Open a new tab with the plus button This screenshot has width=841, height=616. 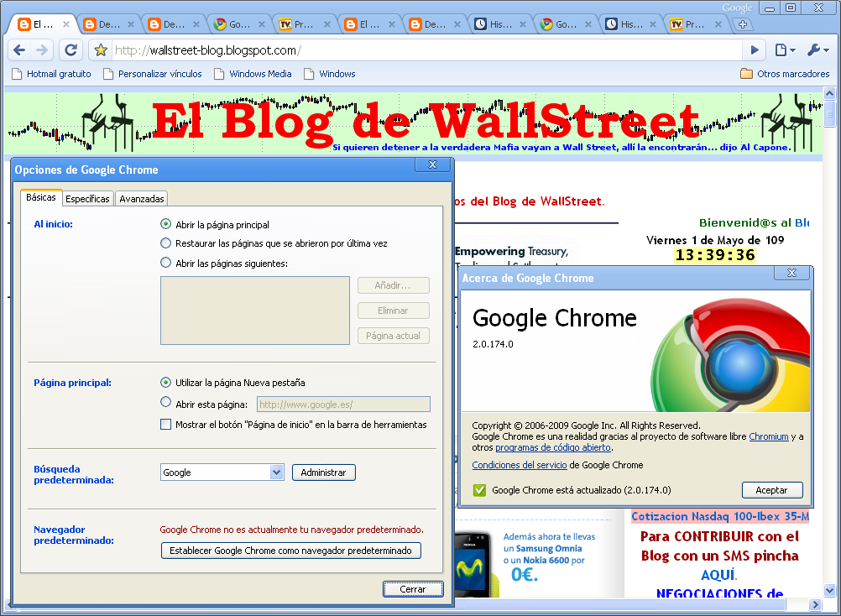point(742,24)
